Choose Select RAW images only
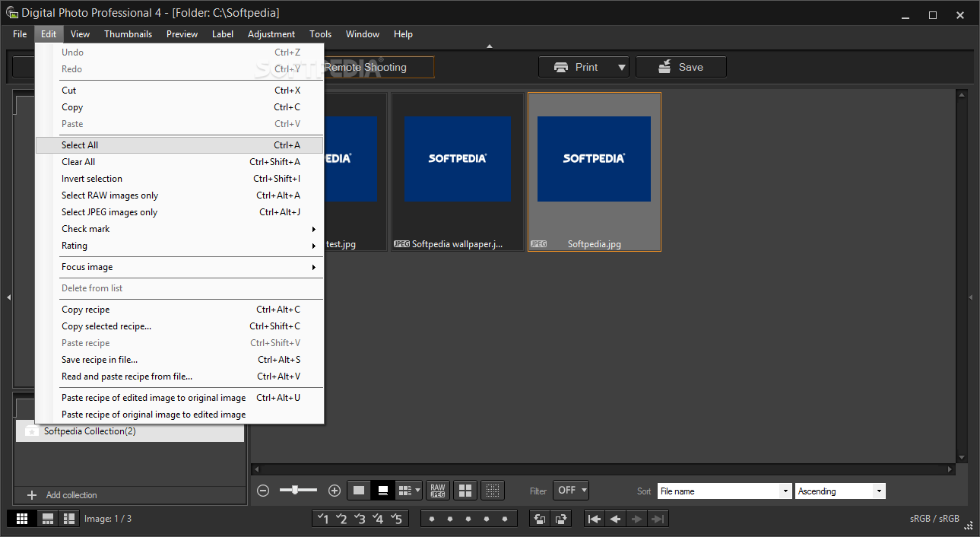 tap(179, 195)
